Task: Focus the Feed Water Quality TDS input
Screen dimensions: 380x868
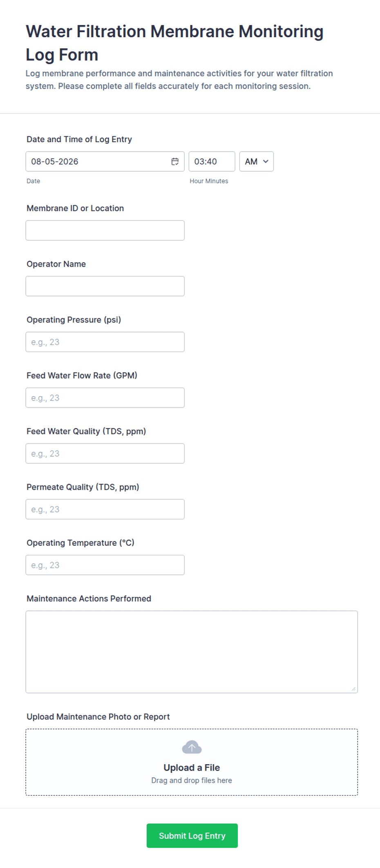Action: (x=105, y=453)
